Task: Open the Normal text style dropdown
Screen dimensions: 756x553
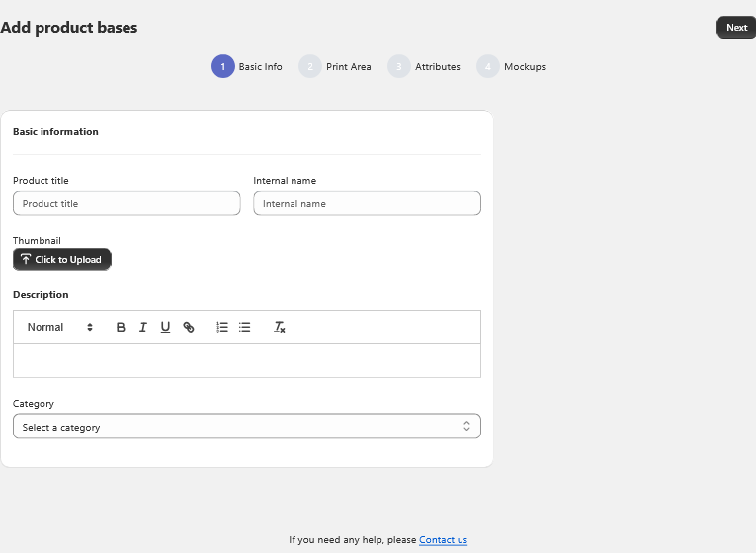Action: coord(59,327)
